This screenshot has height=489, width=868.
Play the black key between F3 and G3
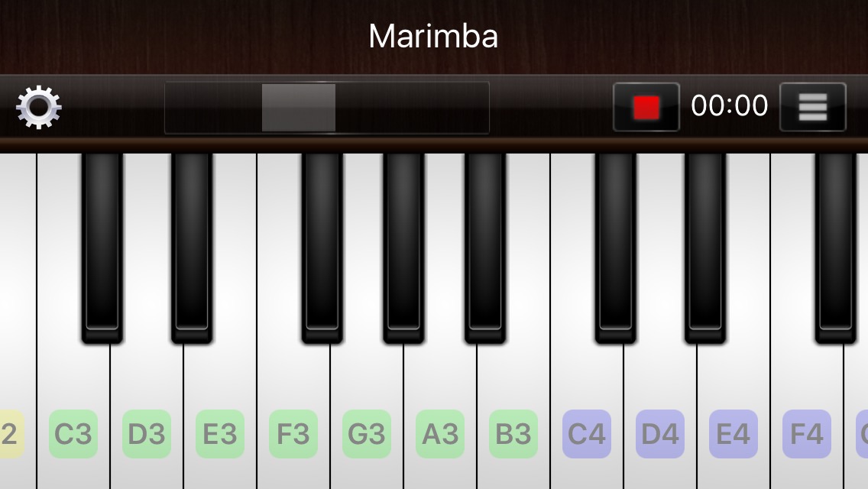coord(322,248)
